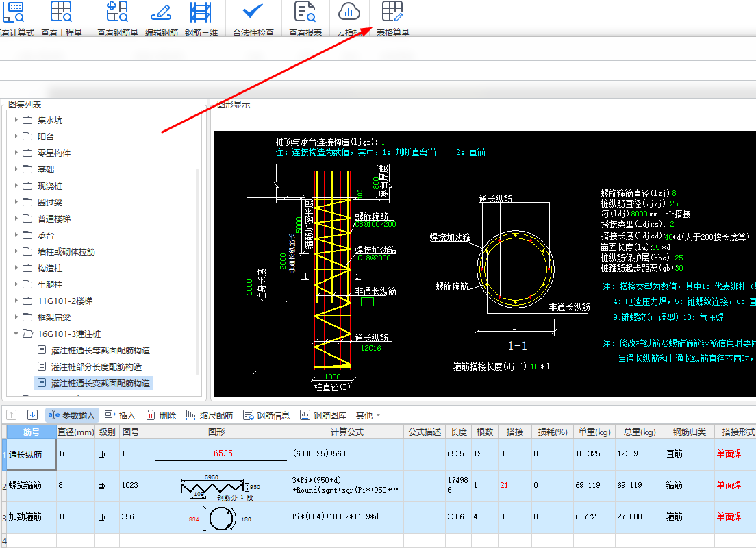This screenshot has height=548, width=756.
Task: Click the 筋号 column header
Action: (32, 432)
